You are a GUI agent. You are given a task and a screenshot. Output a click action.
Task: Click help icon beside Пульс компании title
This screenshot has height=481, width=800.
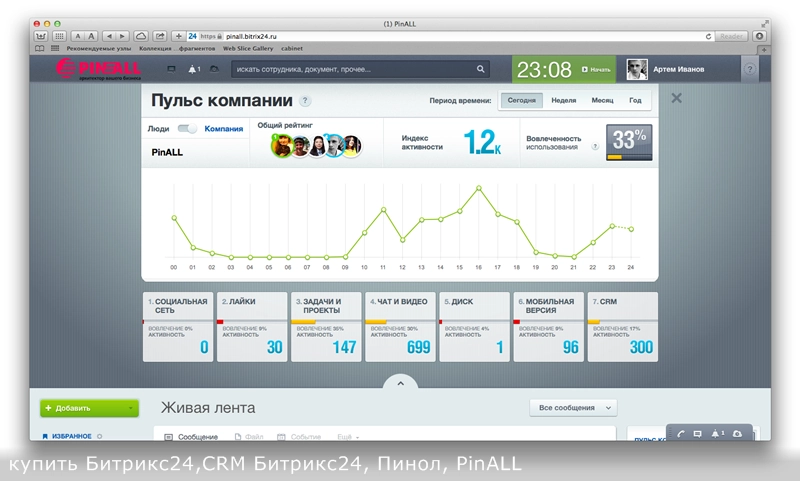click(305, 101)
